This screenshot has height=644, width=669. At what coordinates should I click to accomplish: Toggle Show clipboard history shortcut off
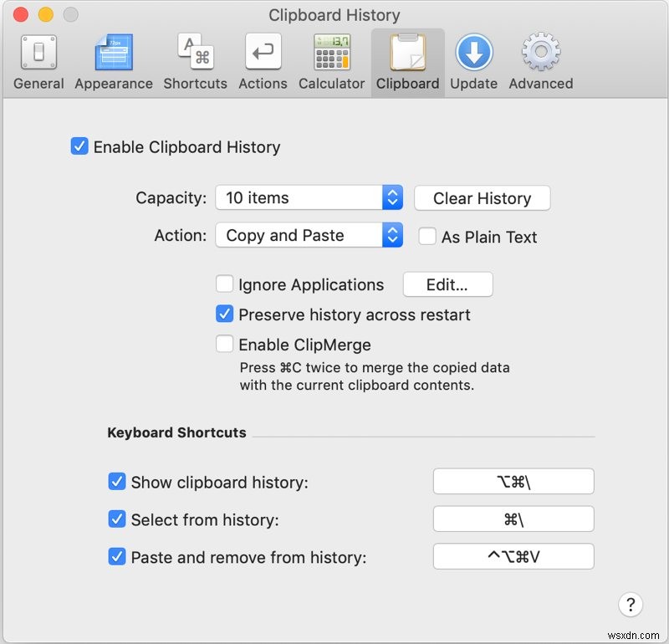[117, 482]
